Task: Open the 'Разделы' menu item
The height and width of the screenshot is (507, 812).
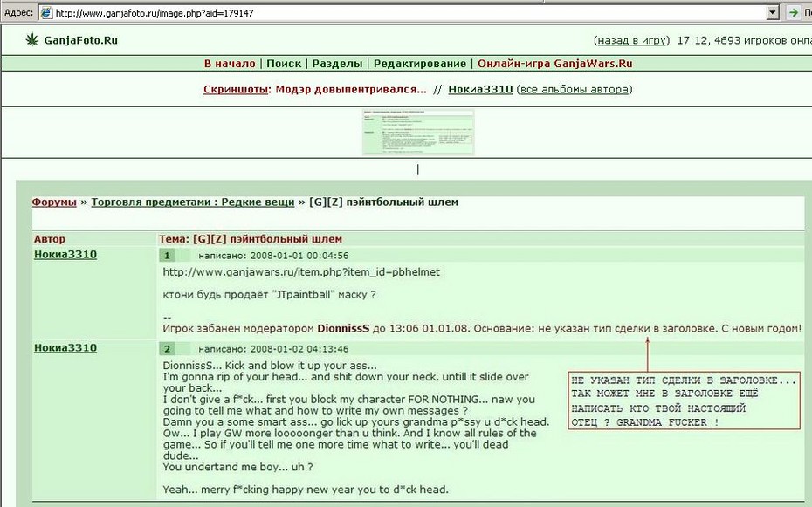Action: coord(337,64)
